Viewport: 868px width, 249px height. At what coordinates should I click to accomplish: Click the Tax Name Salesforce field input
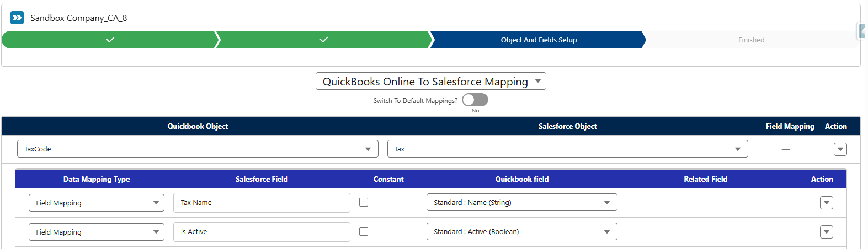tap(262, 203)
